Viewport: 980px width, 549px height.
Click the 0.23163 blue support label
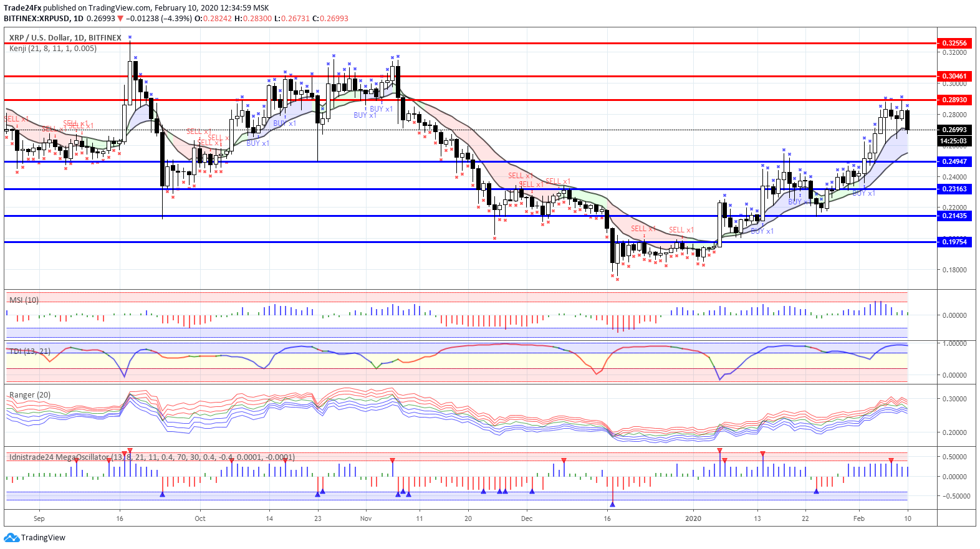point(954,189)
